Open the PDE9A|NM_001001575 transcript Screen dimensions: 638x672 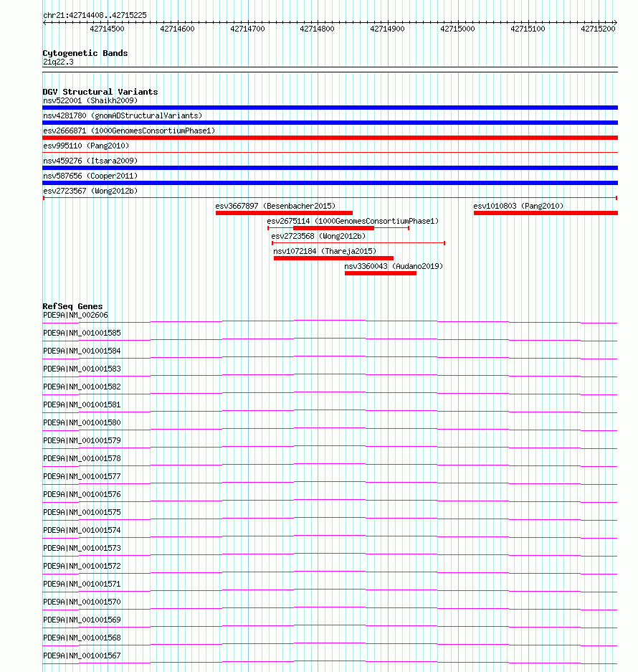82,513
